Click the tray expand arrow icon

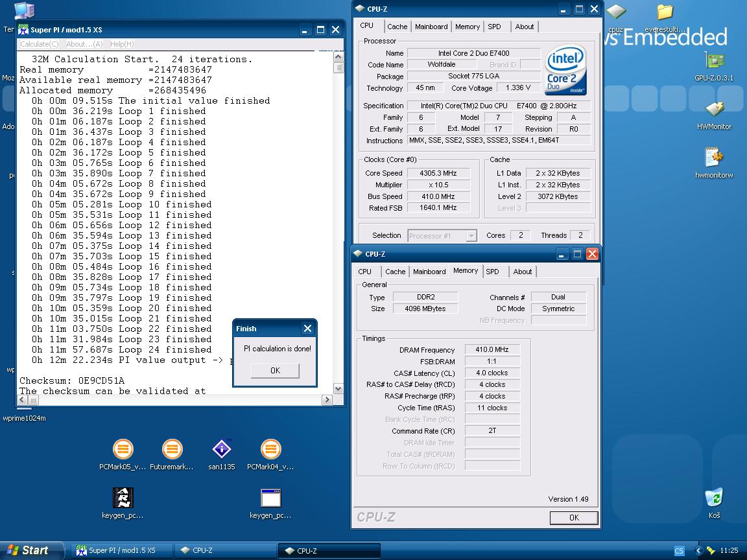(x=698, y=550)
